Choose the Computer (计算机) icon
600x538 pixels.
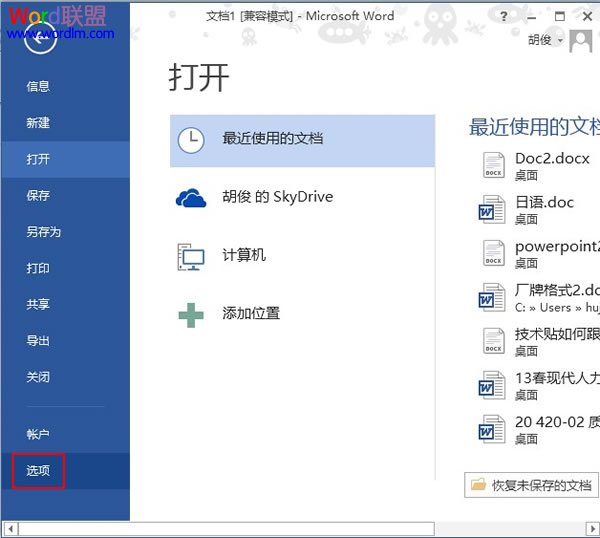(x=190, y=256)
